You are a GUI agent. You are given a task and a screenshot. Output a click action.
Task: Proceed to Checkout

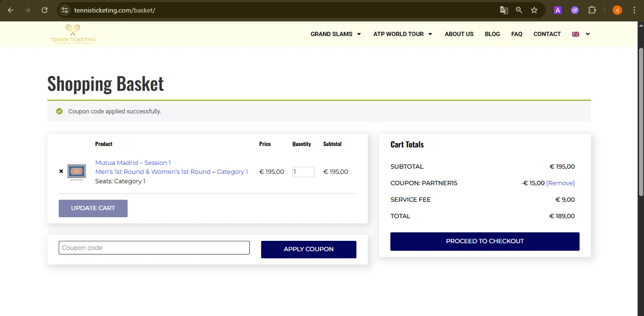click(x=485, y=241)
